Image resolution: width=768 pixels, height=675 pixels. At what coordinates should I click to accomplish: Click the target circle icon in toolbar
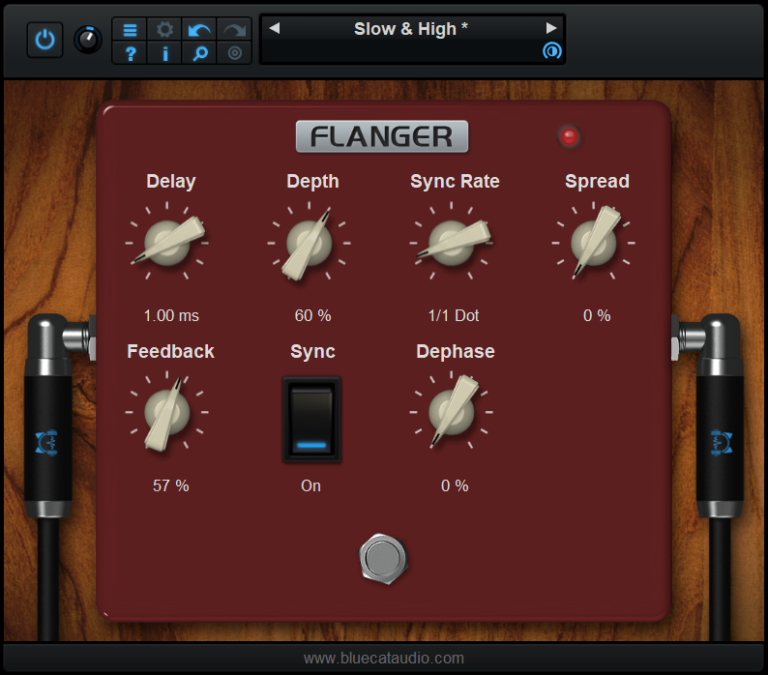pos(234,53)
